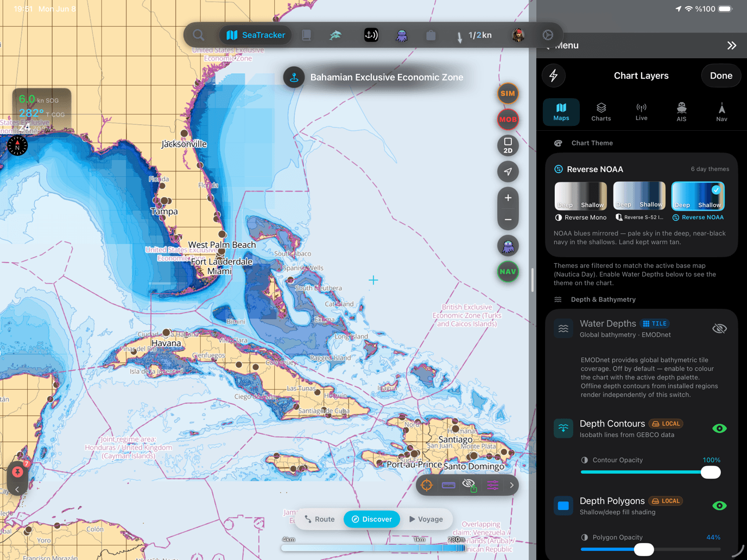This screenshot has width=747, height=560.
Task: Click the Depth Polygons blue square icon
Action: (x=564, y=506)
